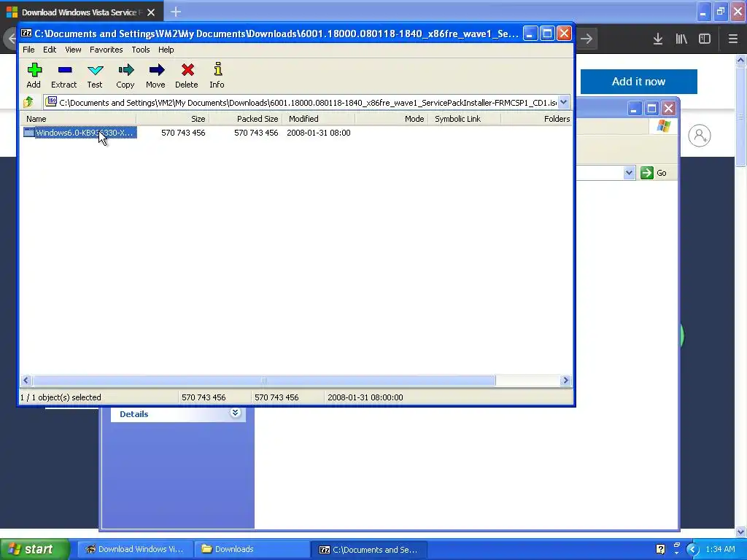
Task: Toggle the Firefox sidebar icon
Action: tap(705, 39)
